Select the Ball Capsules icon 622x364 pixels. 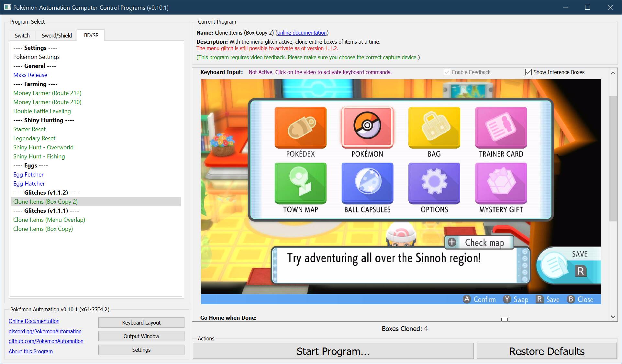(x=367, y=183)
